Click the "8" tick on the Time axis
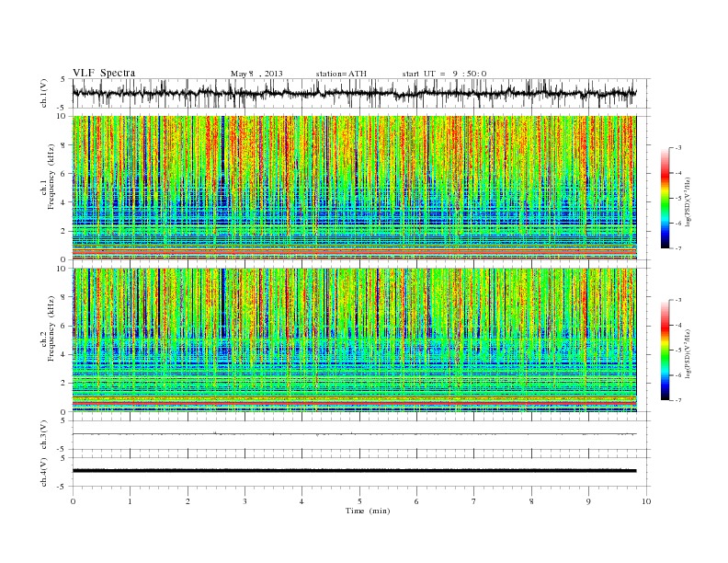 coord(531,501)
